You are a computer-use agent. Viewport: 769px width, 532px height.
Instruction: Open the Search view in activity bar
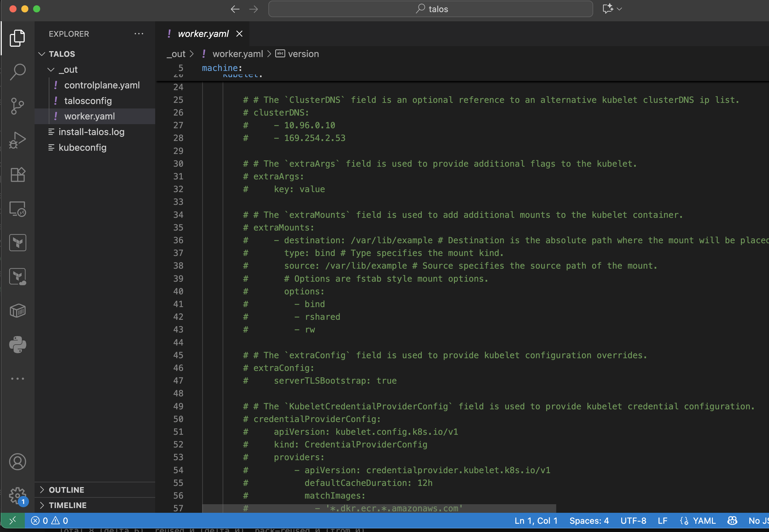coord(17,72)
